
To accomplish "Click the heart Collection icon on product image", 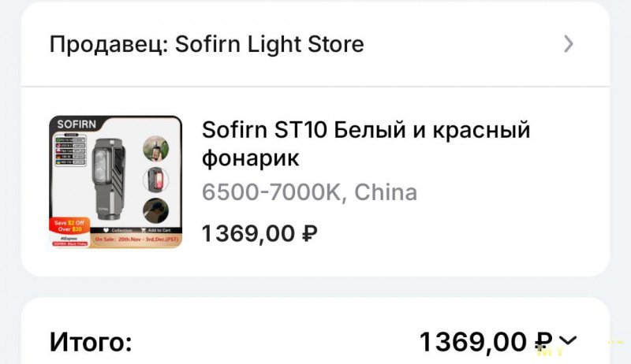I will tap(106, 230).
